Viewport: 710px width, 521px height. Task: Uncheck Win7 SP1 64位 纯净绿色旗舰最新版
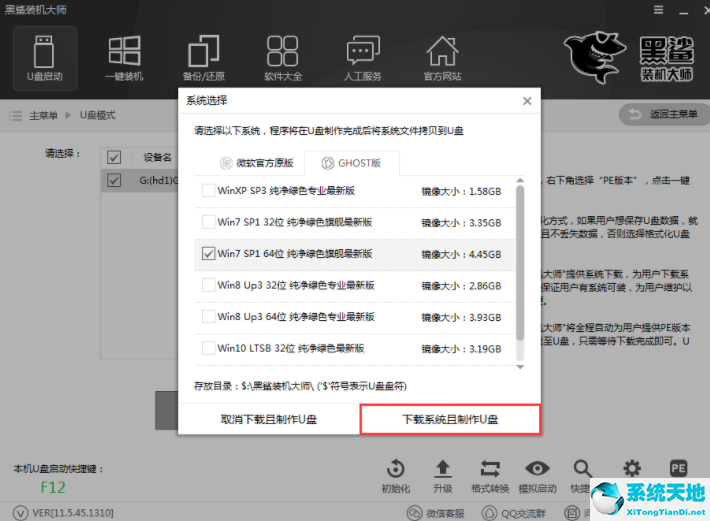click(208, 253)
